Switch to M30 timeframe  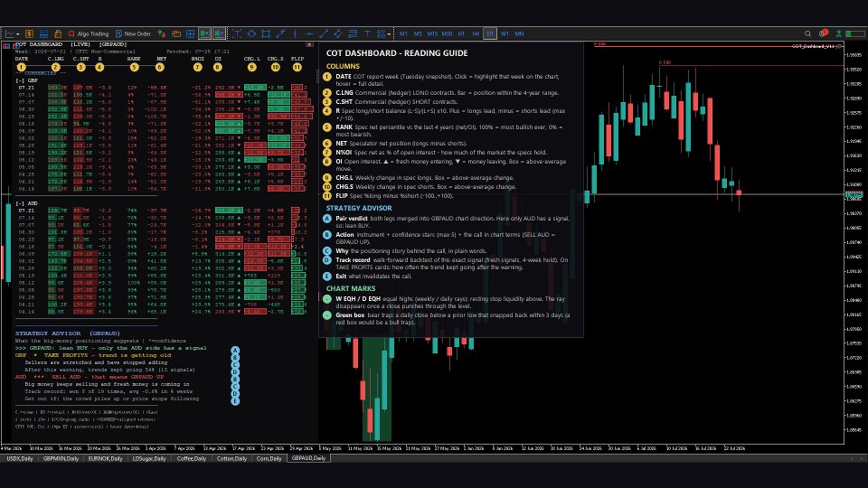[447, 33]
